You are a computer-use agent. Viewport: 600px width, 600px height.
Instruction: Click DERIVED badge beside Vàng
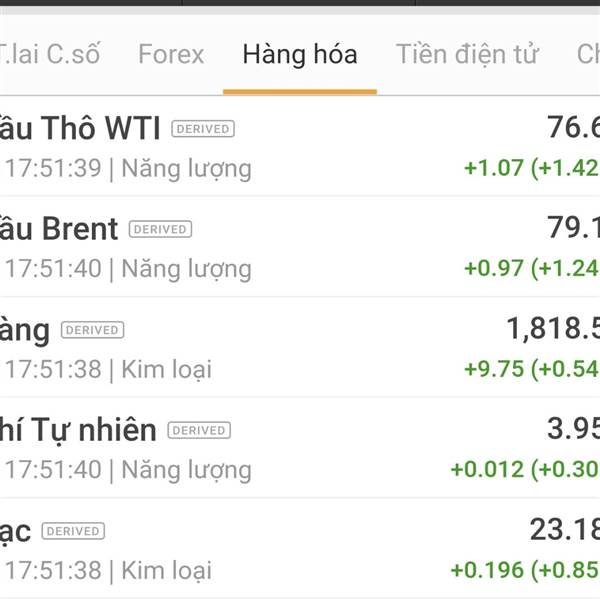coord(93,330)
